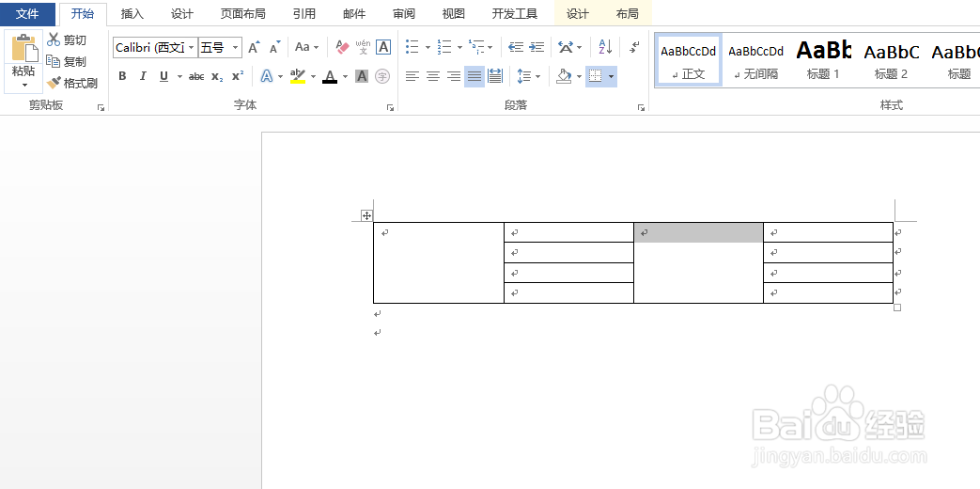Apply character border icon
The image size is (980, 489).
click(383, 47)
